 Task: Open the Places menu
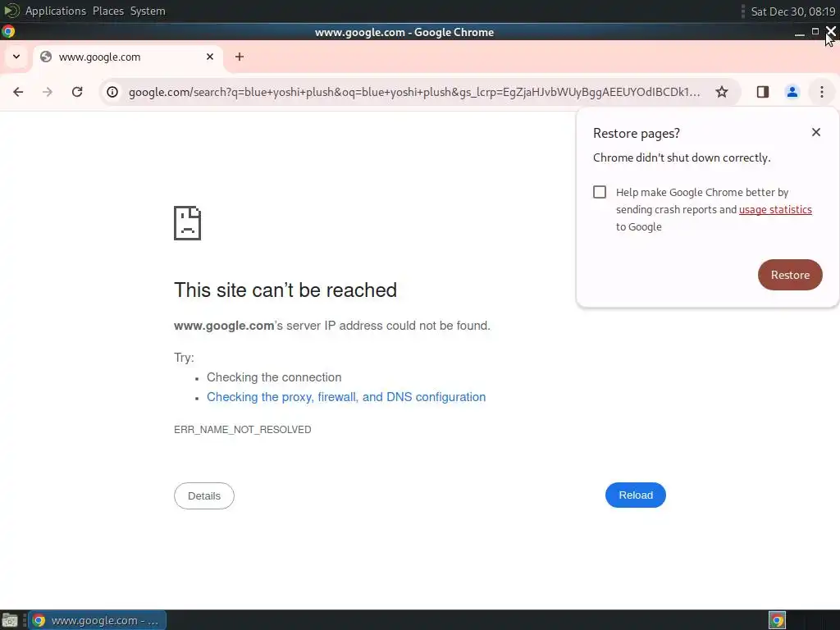coord(108,11)
